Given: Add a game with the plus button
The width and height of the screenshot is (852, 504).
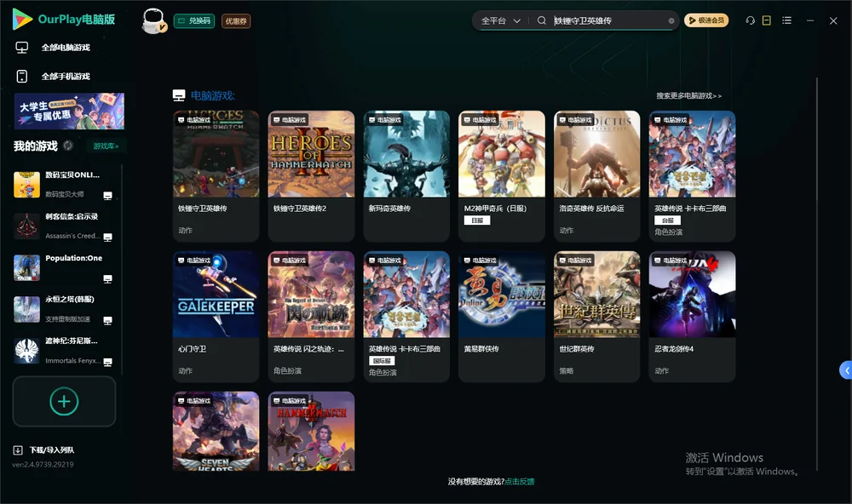Looking at the screenshot, I should [x=64, y=401].
